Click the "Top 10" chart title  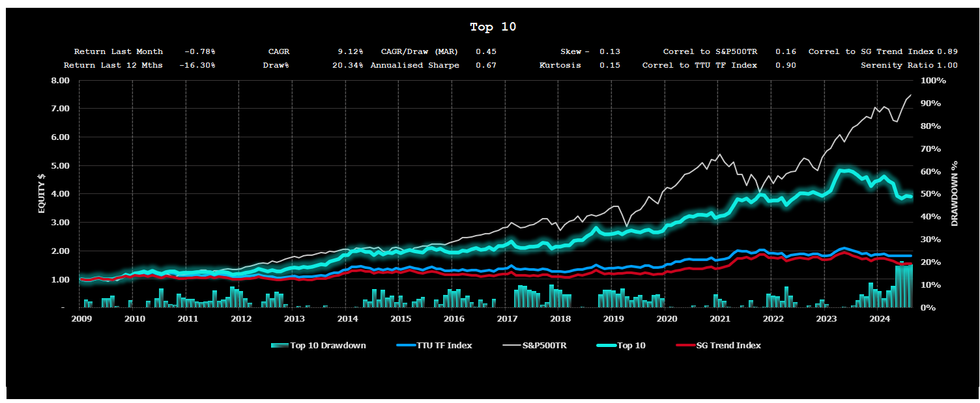pos(493,27)
